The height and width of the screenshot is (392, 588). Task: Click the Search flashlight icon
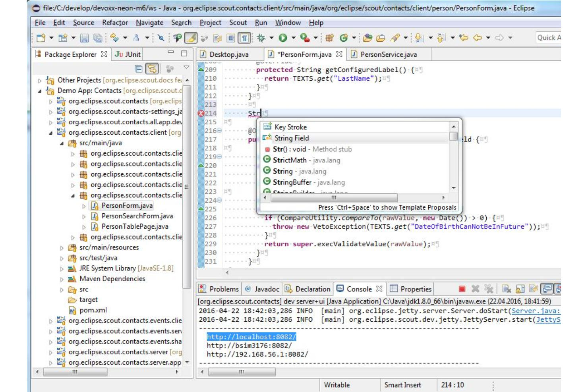pos(395,38)
